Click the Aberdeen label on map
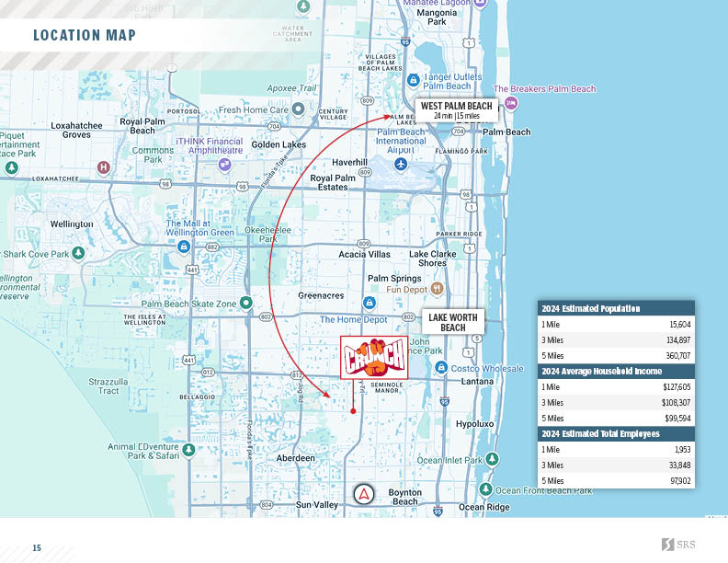 [x=296, y=458]
